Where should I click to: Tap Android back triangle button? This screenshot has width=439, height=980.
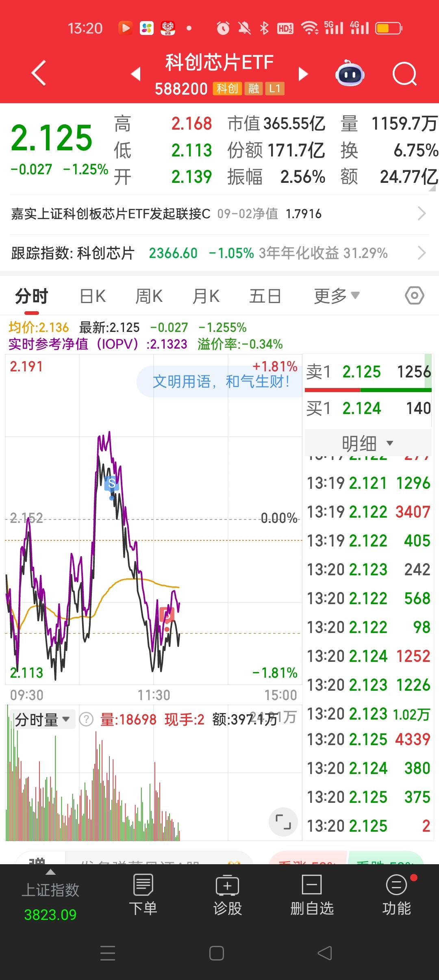325,953
